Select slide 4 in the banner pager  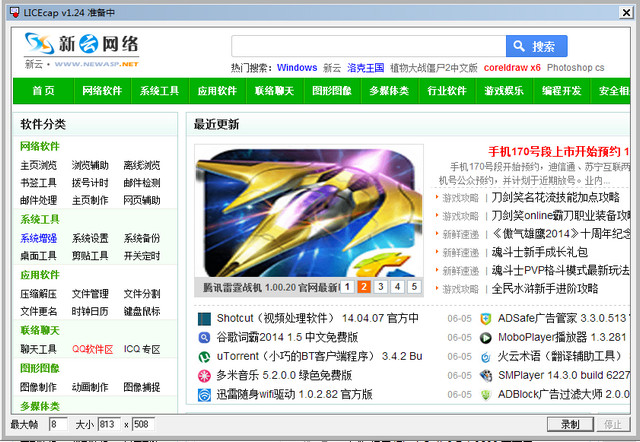397,287
